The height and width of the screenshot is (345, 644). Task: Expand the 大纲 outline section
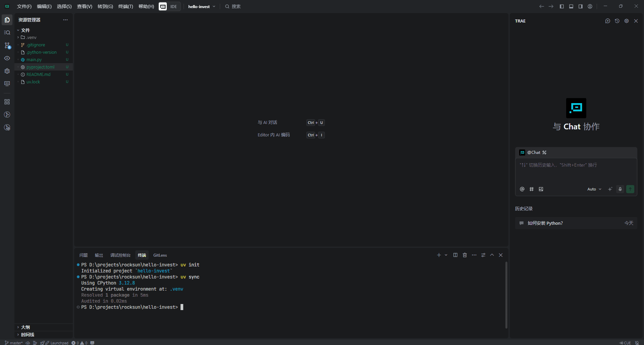26,327
